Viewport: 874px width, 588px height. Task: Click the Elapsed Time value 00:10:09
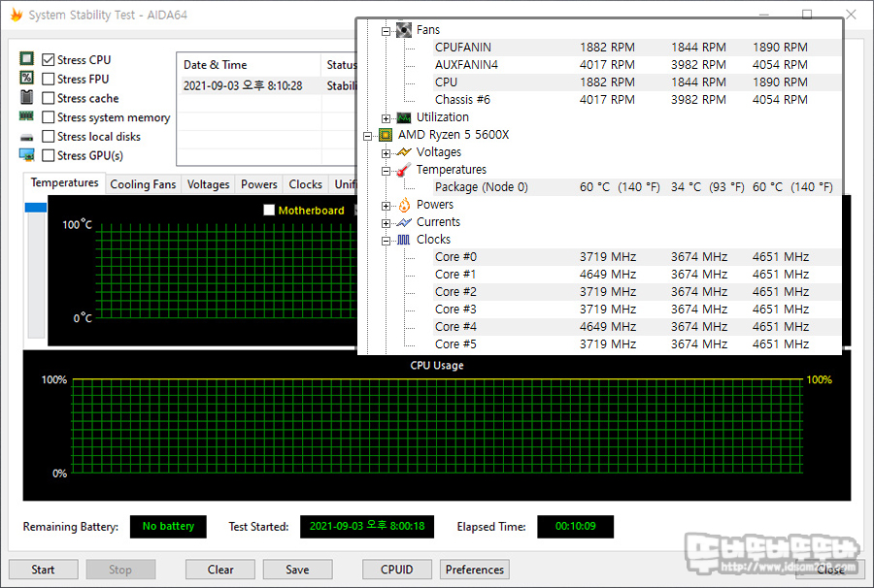pos(575,526)
